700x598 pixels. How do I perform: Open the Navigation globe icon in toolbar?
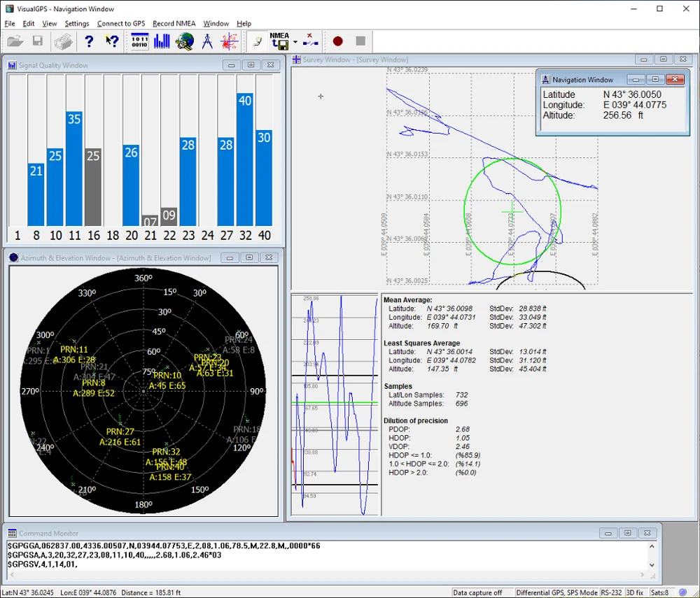185,41
